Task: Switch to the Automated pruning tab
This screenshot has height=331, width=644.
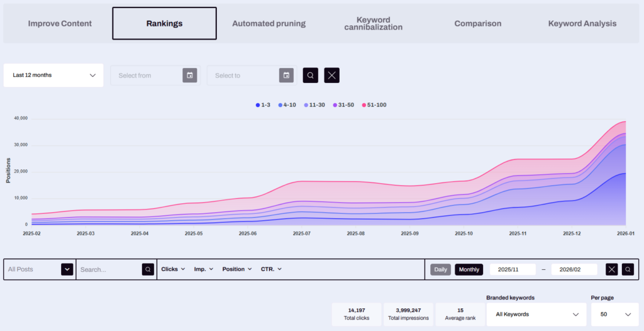Action: tap(269, 24)
